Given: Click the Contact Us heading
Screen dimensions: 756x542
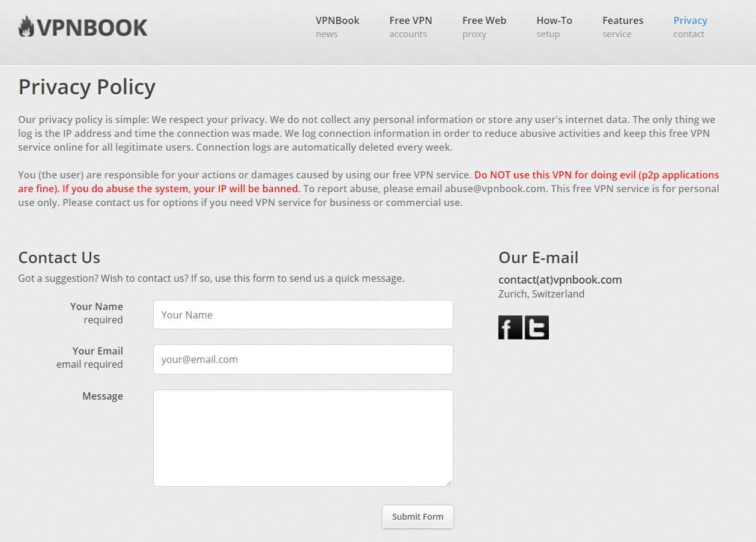Looking at the screenshot, I should pyautogui.click(x=59, y=257).
